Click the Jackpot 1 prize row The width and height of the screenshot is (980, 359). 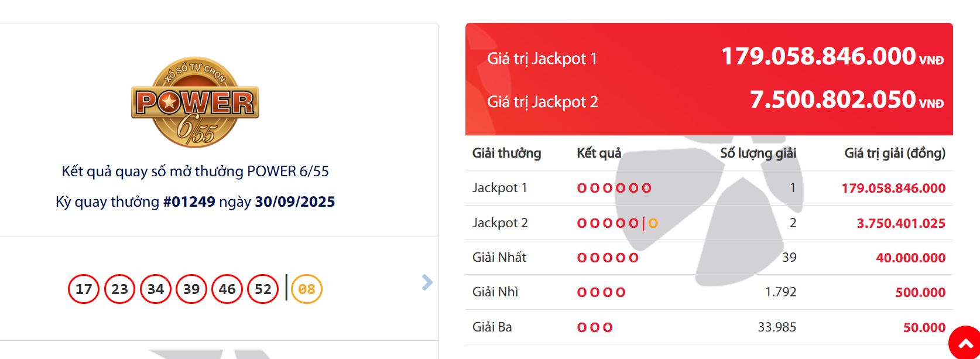pyautogui.click(x=709, y=188)
